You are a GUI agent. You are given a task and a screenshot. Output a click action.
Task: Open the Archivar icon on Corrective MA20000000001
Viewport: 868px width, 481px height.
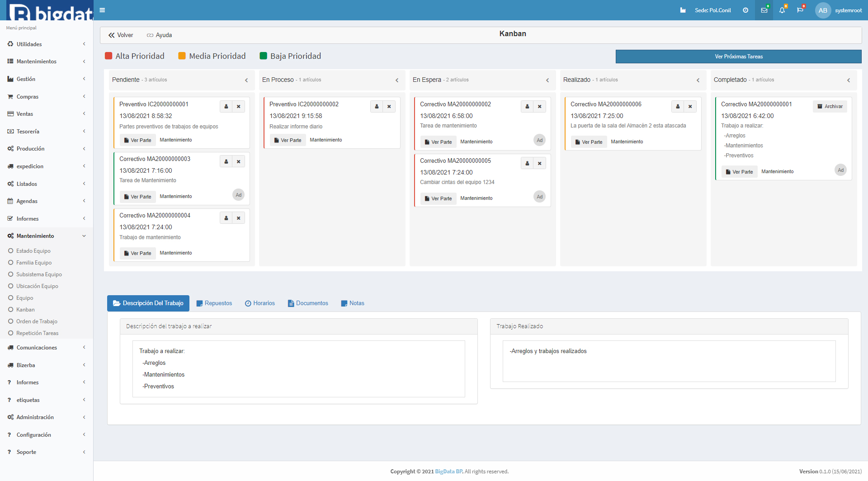tap(830, 106)
